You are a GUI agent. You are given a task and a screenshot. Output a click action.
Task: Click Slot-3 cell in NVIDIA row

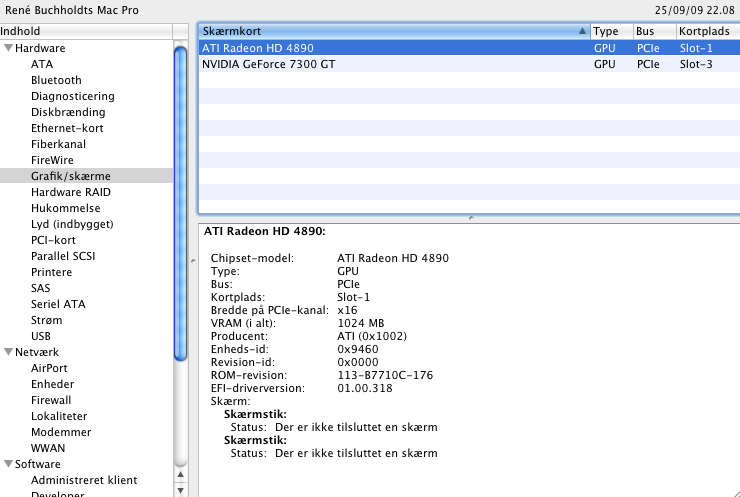[x=696, y=64]
